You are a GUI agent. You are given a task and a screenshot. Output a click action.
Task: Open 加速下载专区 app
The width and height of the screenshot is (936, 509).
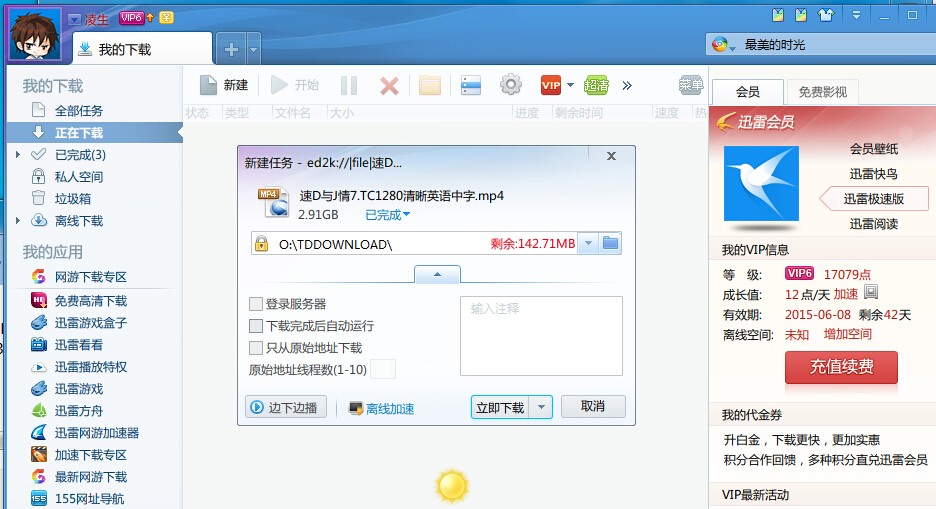point(91,455)
